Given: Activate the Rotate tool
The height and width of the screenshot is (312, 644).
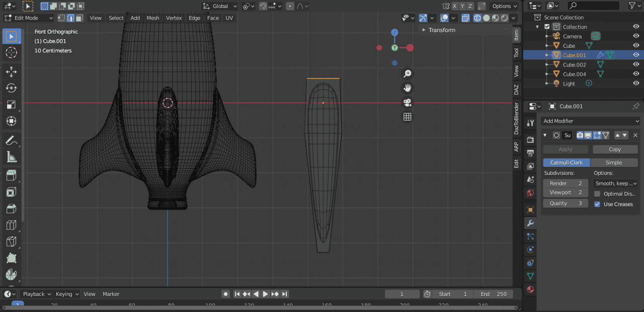Looking at the screenshot, I should tap(11, 88).
